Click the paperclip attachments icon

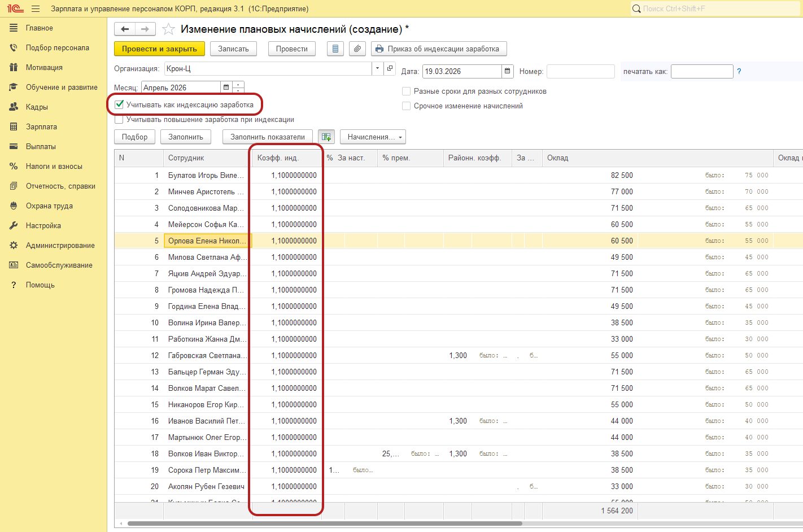pos(357,49)
